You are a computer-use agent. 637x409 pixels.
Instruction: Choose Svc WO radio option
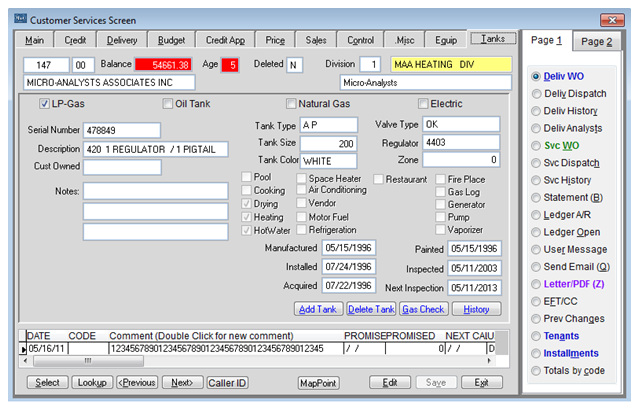tap(536, 145)
